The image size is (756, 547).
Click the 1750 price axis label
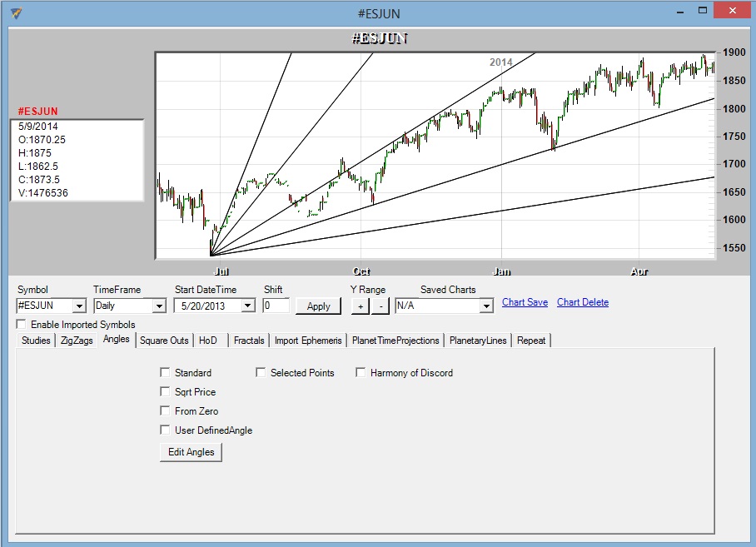pos(734,137)
